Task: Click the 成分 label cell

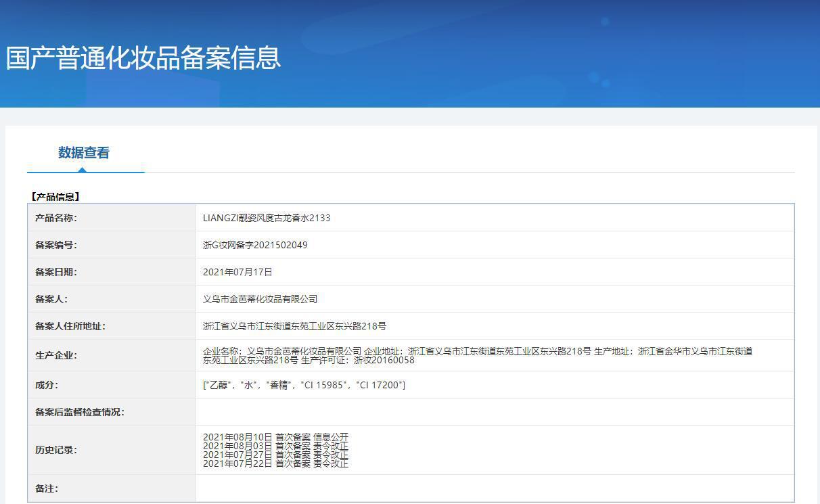Action: [112, 385]
